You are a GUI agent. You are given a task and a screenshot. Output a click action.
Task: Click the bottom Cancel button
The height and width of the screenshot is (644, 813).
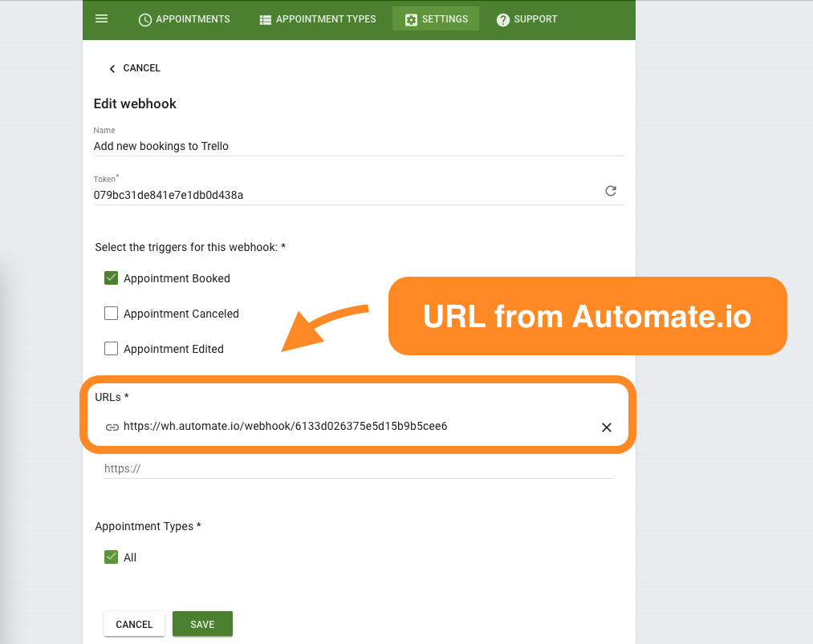point(134,624)
